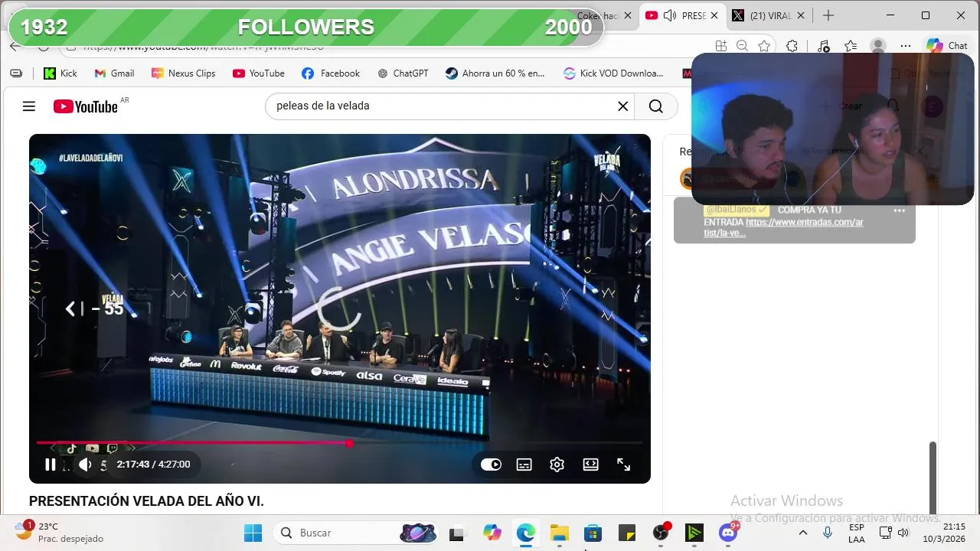Click the taskbar Buscar search box
The height and width of the screenshot is (551, 980).
pyautogui.click(x=354, y=533)
